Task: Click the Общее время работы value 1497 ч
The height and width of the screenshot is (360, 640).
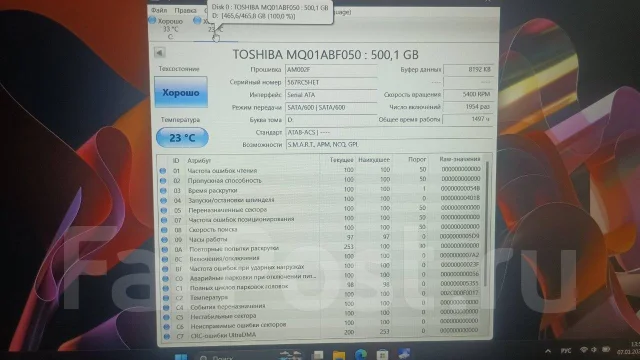Action: click(468, 119)
